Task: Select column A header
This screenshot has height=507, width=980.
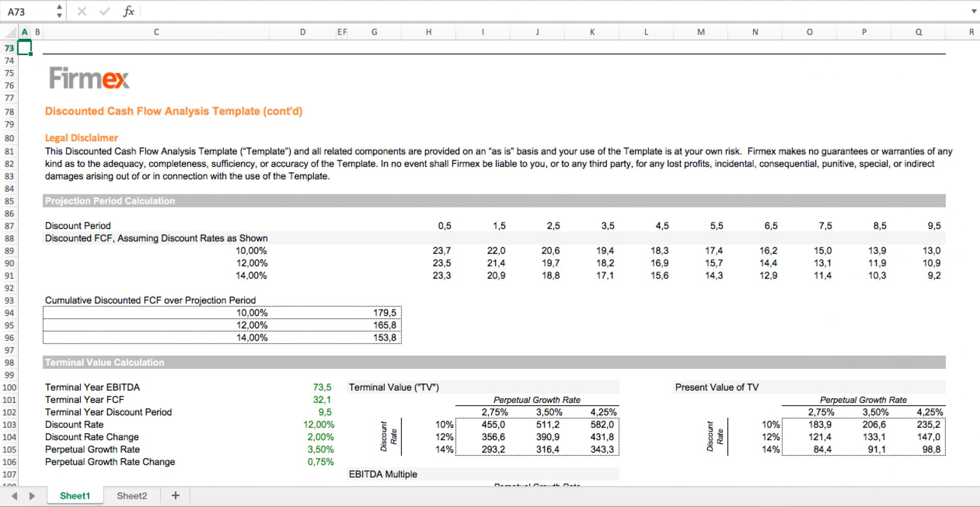Action: point(24,32)
